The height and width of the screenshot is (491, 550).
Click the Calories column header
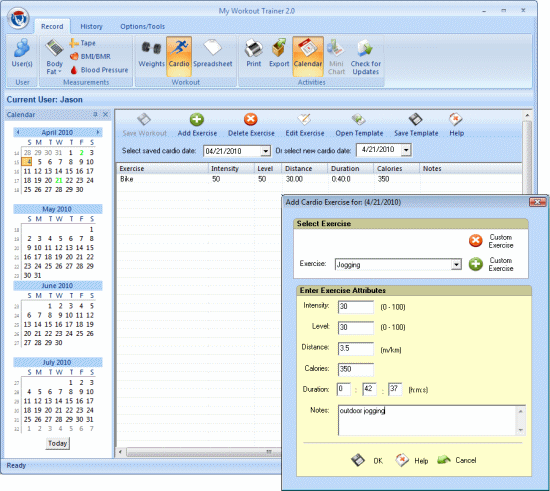[397, 168]
